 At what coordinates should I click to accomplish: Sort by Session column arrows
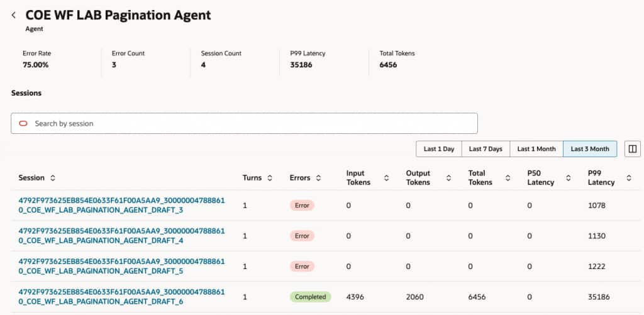pos(53,178)
